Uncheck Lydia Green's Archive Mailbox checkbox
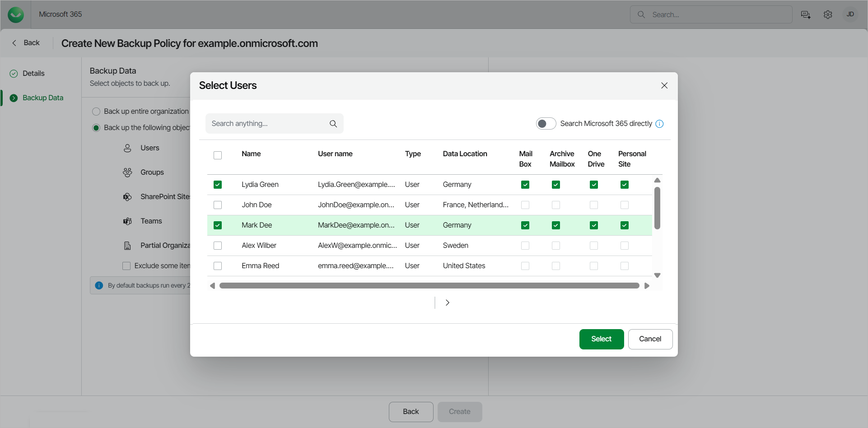The width and height of the screenshot is (868, 428). pyautogui.click(x=556, y=185)
